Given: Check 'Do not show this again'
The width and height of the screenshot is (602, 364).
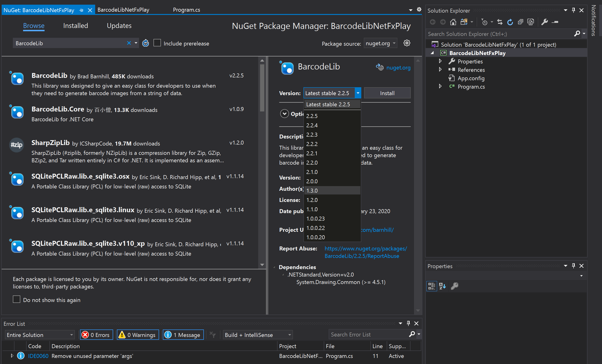Looking at the screenshot, I should (x=16, y=299).
